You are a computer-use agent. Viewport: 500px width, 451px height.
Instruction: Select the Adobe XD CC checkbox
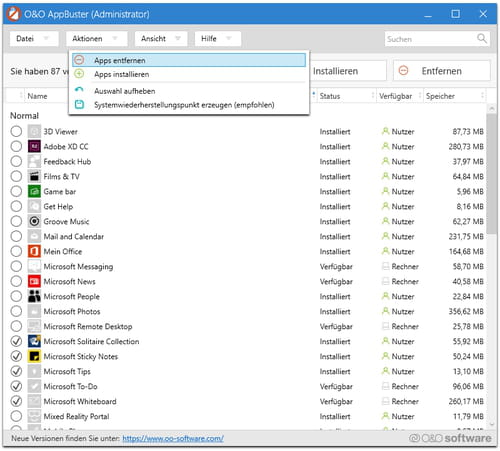16,146
